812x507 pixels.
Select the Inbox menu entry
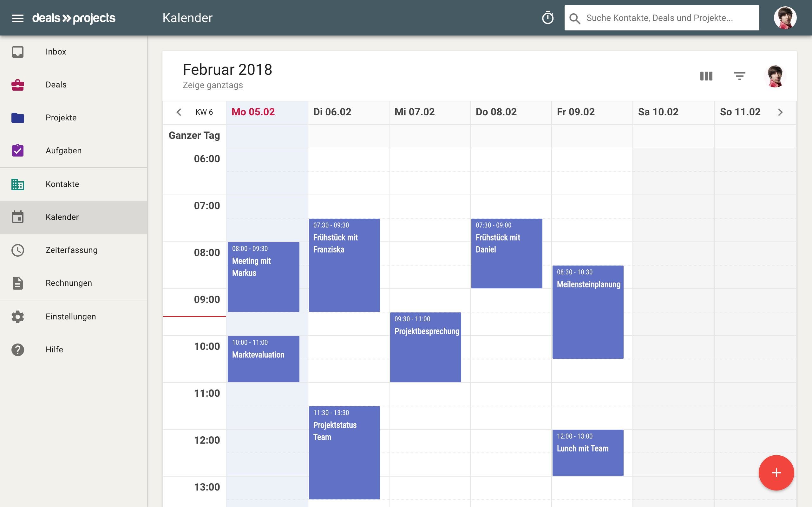[x=56, y=52]
